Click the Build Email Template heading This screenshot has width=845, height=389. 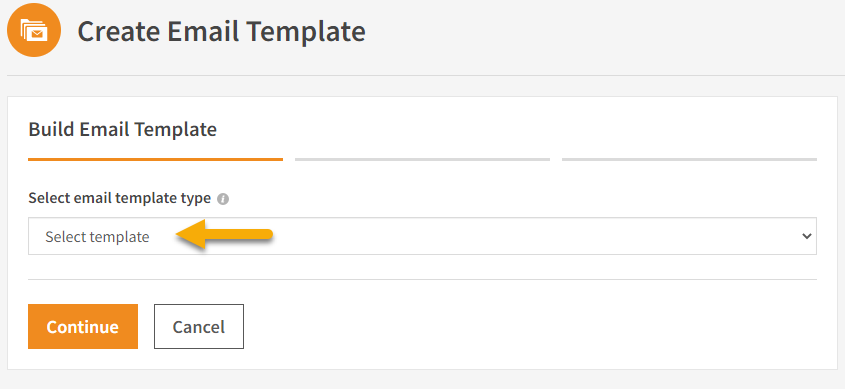coord(123,130)
